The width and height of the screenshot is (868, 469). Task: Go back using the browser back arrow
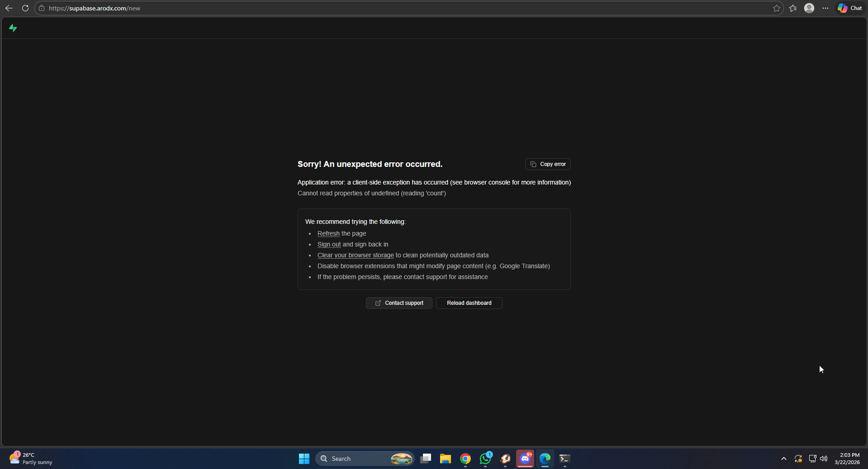pos(9,8)
